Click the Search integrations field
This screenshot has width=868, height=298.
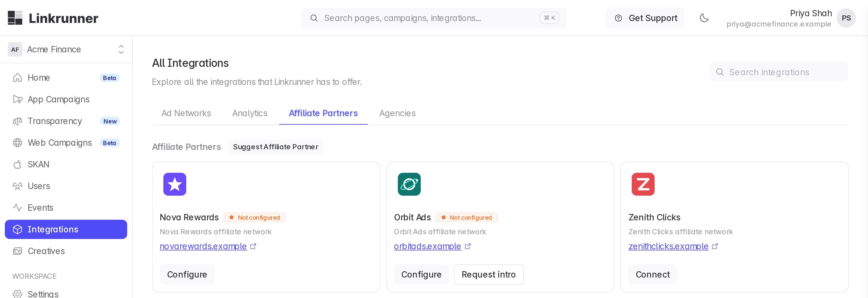coord(779,72)
